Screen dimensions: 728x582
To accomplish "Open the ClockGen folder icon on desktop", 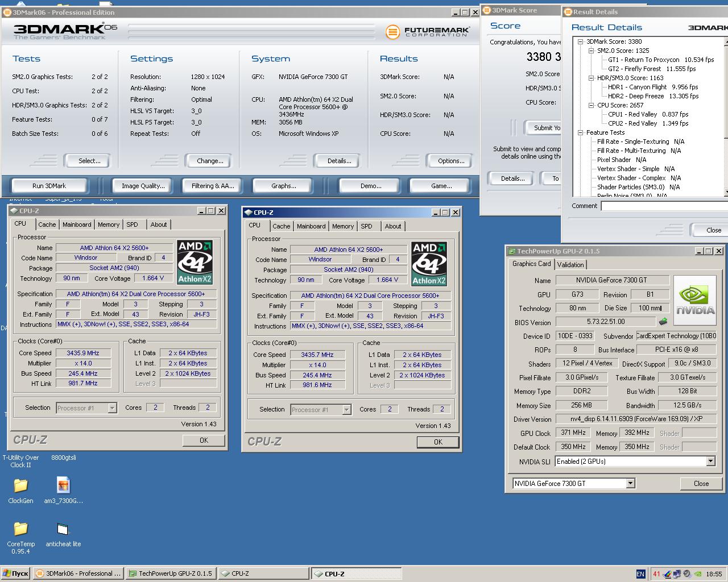I will coord(20,485).
